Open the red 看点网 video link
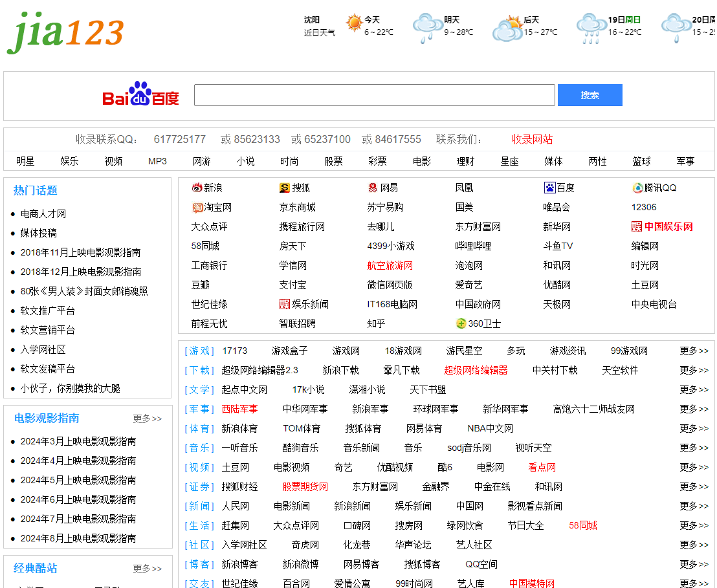The width and height of the screenshot is (717, 588). tap(542, 467)
